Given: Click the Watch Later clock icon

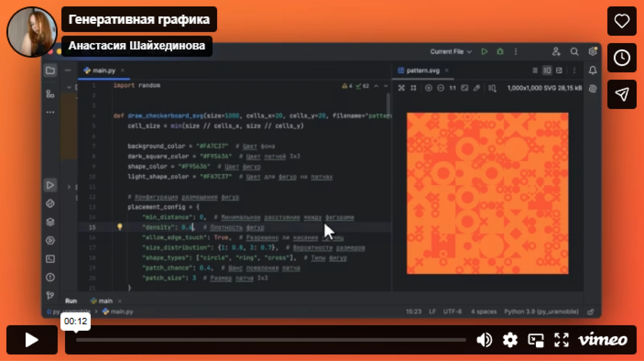Looking at the screenshot, I should point(621,58).
